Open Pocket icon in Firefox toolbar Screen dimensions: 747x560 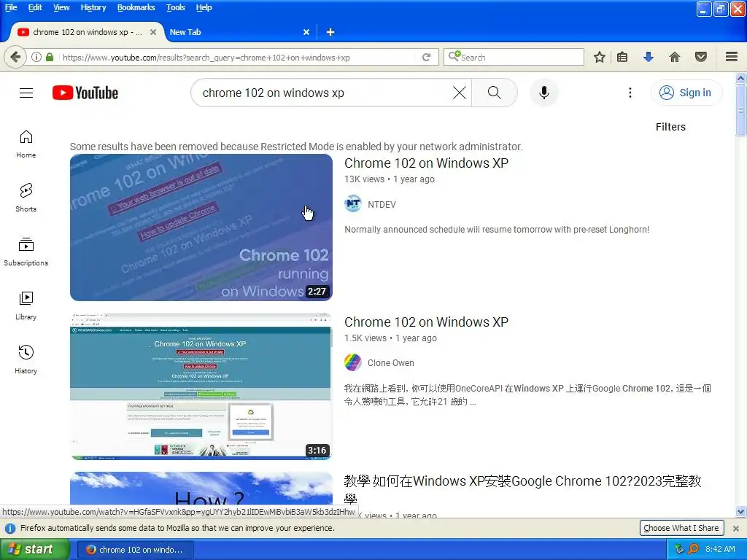pyautogui.click(x=700, y=57)
